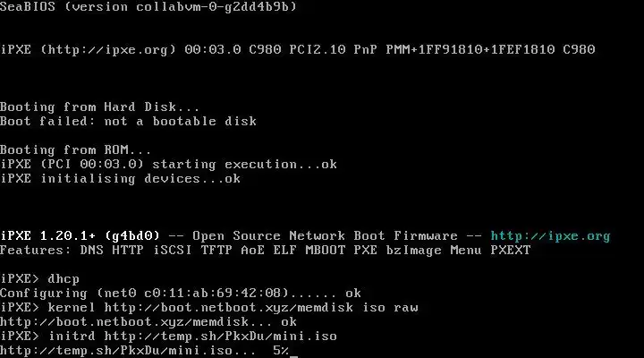
Task: Click the initrd temp.sh mini.iso command
Action: click(192, 337)
